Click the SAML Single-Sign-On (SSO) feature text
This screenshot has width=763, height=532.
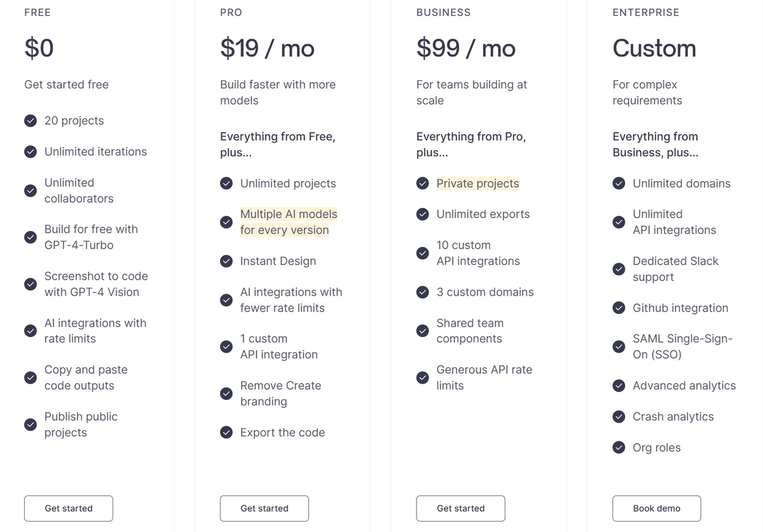click(x=683, y=347)
